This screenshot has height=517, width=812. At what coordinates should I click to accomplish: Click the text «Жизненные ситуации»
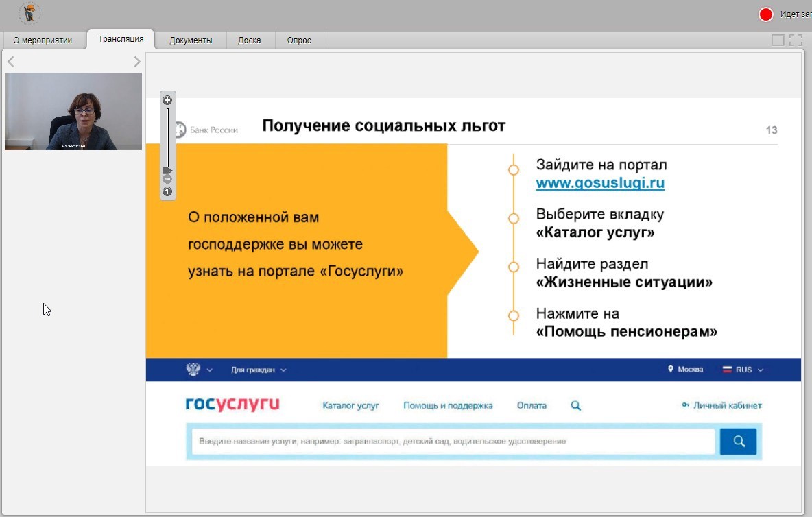[624, 282]
